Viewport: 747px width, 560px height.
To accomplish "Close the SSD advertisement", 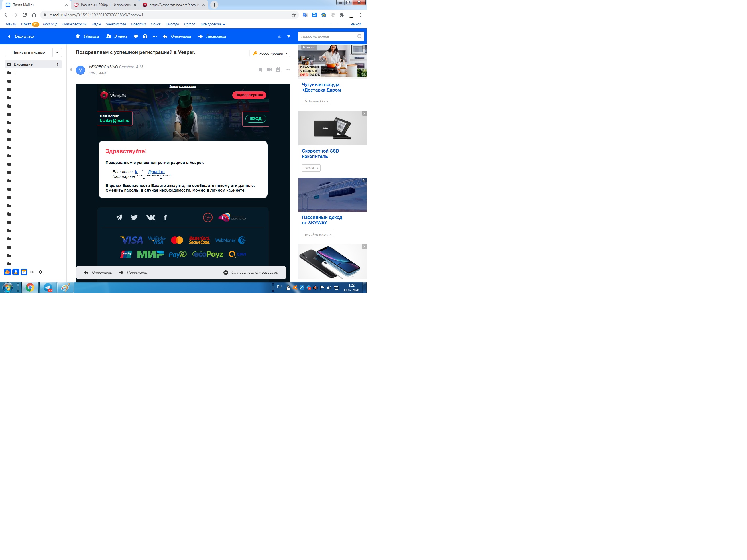I will [364, 113].
